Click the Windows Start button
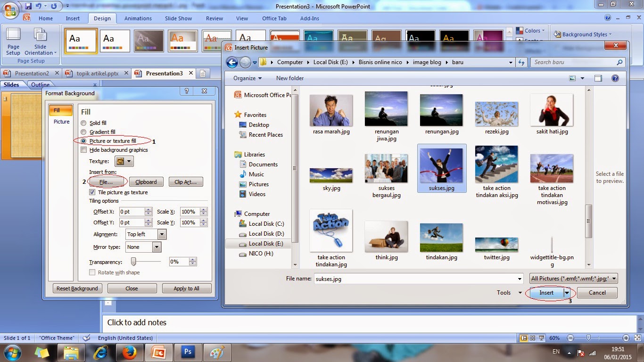This screenshot has height=362, width=644. [x=12, y=352]
